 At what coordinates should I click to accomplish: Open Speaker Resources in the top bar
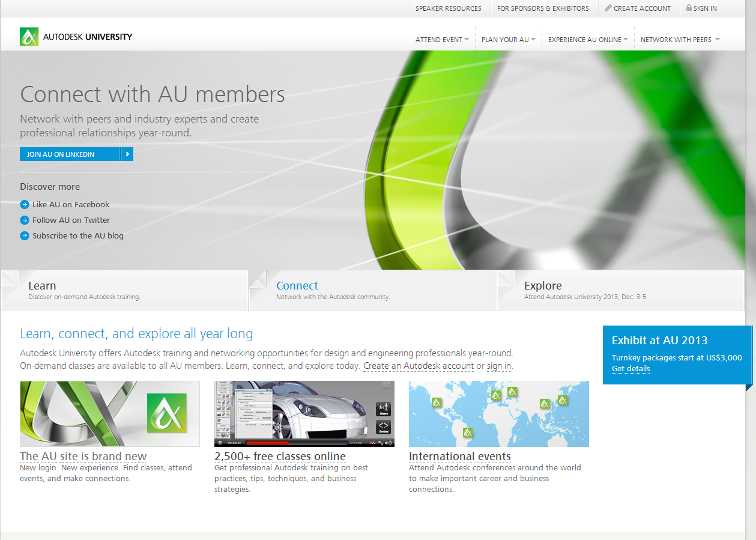pyautogui.click(x=449, y=8)
